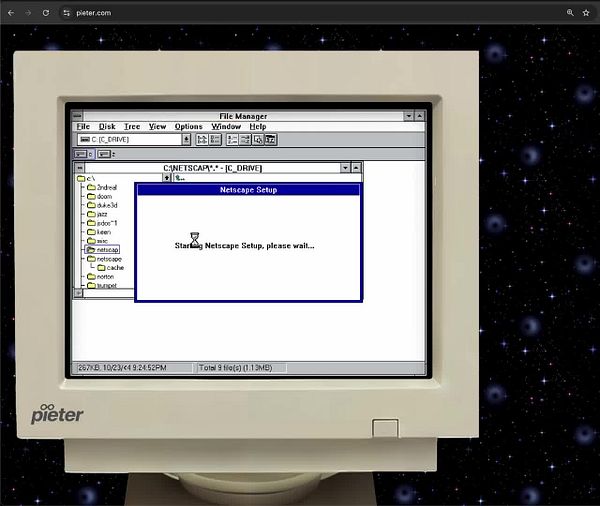Viewport: 600px width, 506px height.
Task: Click the 'Starting Netscape Setup, please wait...' text
Action: pos(245,246)
